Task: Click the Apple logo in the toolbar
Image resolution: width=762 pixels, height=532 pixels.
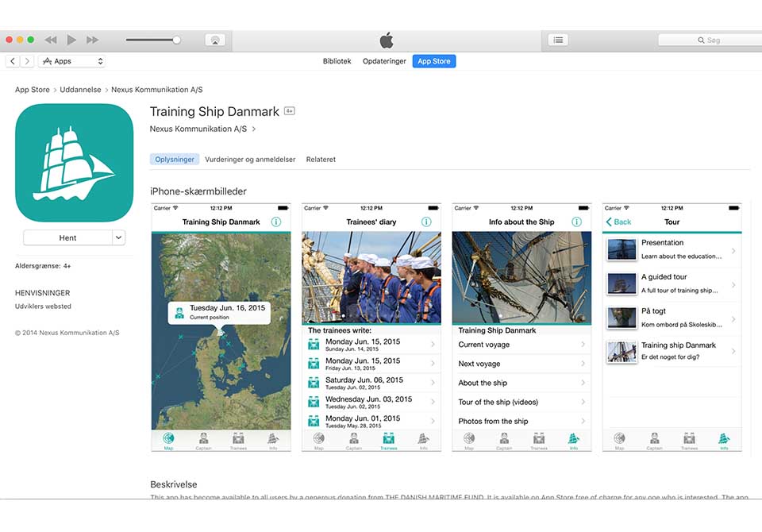Action: point(387,40)
